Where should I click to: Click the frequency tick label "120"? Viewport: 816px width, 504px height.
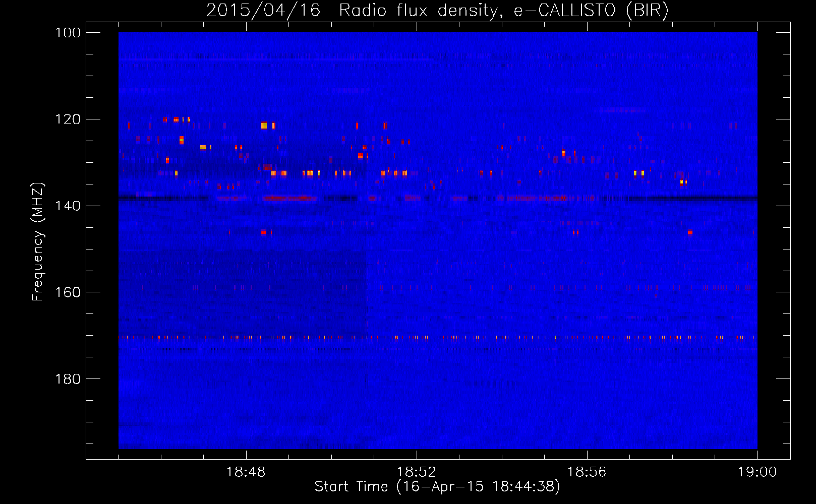68,119
